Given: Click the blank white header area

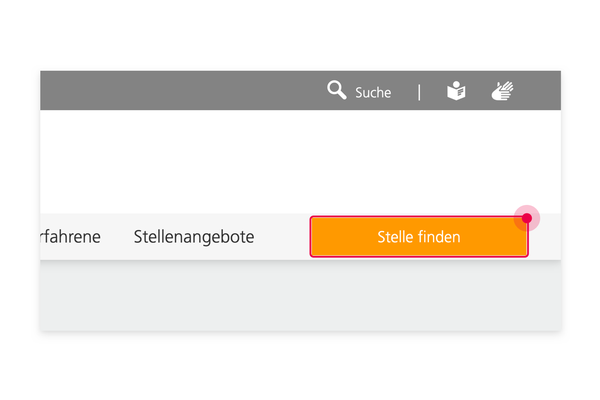Looking at the screenshot, I should pyautogui.click(x=300, y=162).
